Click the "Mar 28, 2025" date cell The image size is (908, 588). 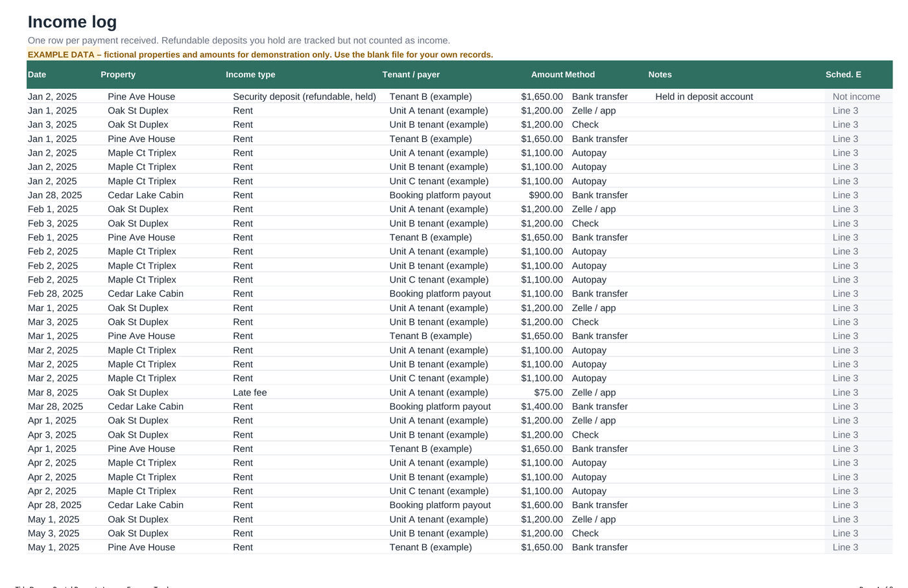[55, 406]
